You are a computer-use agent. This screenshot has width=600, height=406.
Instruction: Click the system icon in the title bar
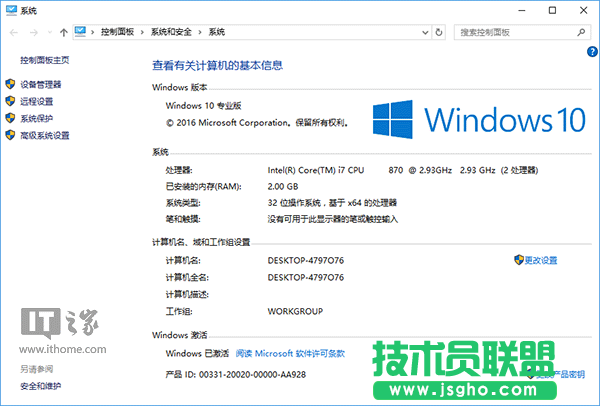click(11, 10)
